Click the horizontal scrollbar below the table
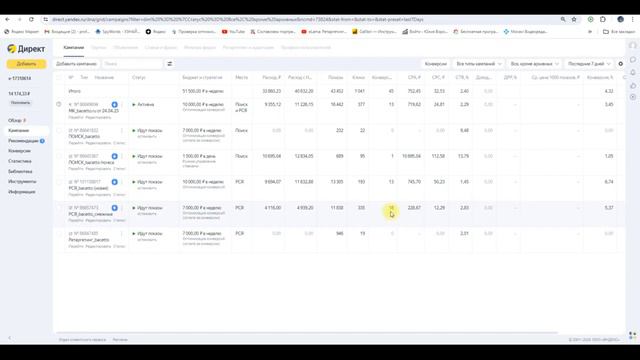Image resolution: width=640 pixels, height=360 pixels. coord(307,333)
